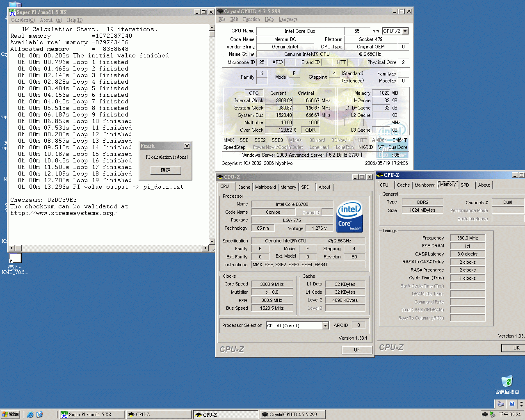Click the black chip tray icon
Viewport: 525px width, 420px height.
pos(485,415)
